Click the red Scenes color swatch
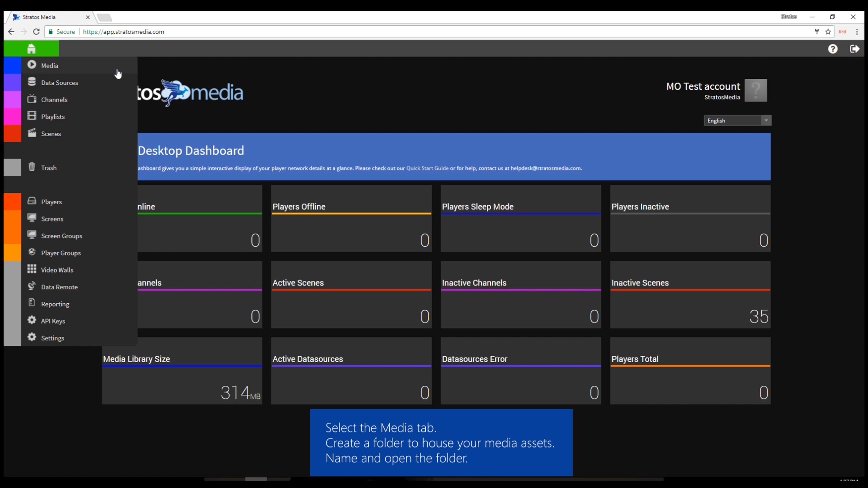Screen dimensions: 868x488 12,133
